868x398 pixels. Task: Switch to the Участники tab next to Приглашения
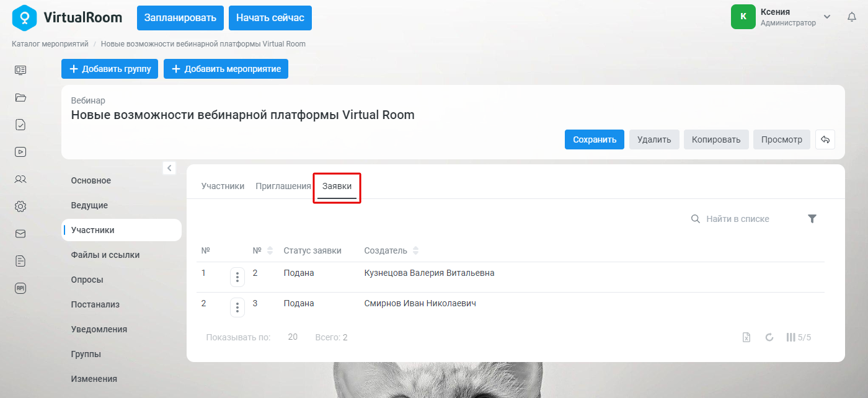pyautogui.click(x=223, y=186)
